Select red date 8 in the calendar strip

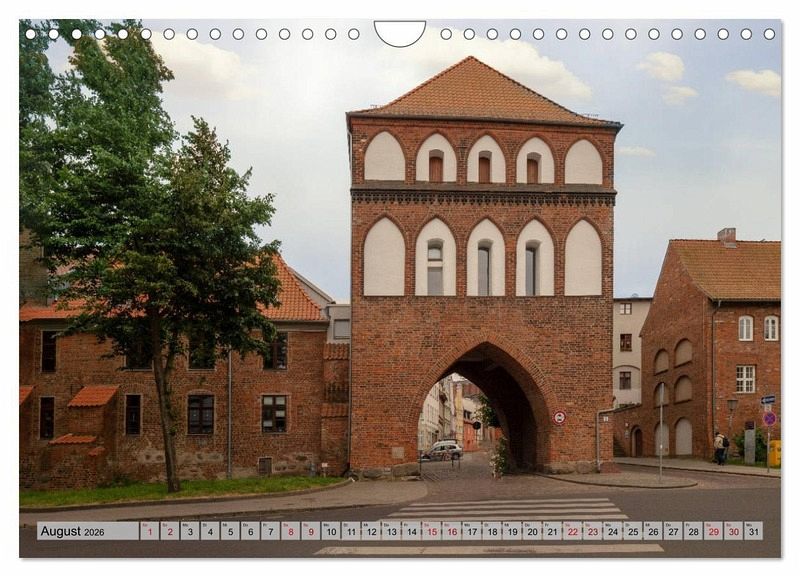[x=291, y=531]
